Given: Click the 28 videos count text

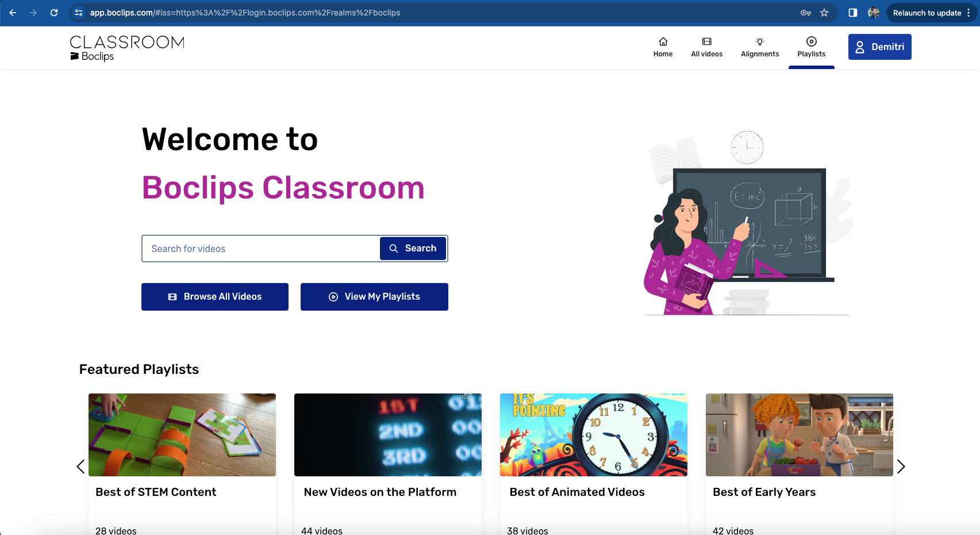Looking at the screenshot, I should point(116,530).
